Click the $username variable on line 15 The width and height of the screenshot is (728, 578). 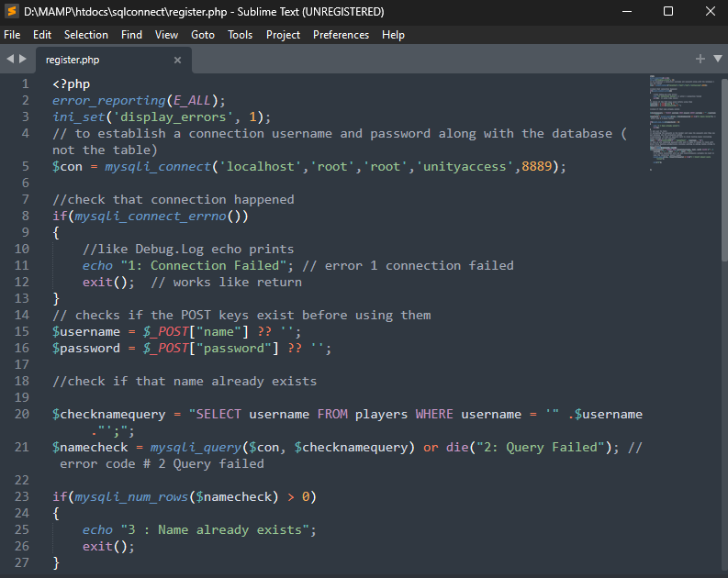(86, 332)
